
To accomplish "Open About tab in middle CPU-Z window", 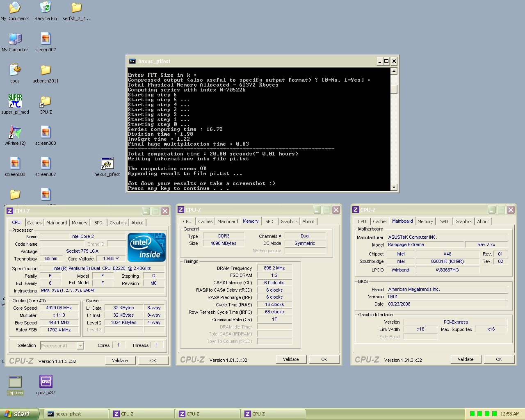I will [x=308, y=221].
